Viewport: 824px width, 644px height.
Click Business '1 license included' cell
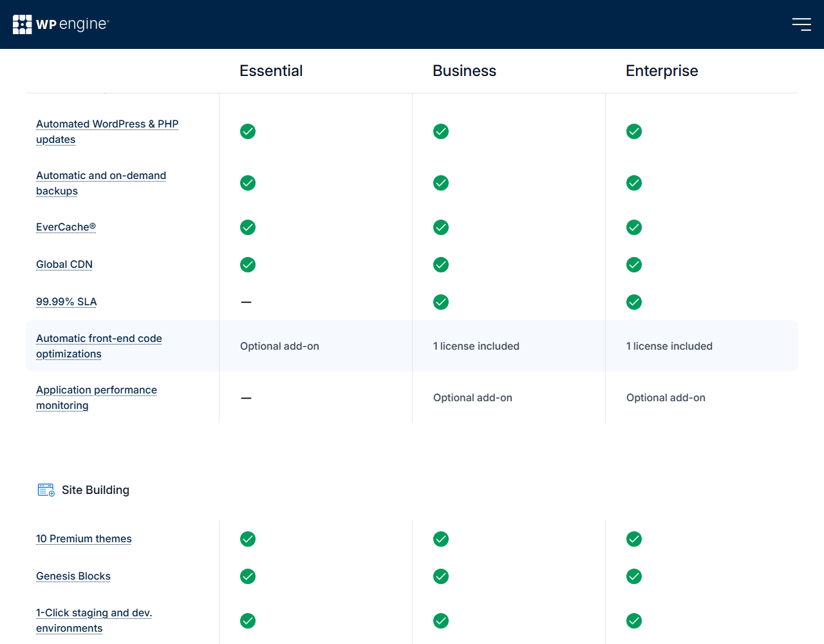476,346
